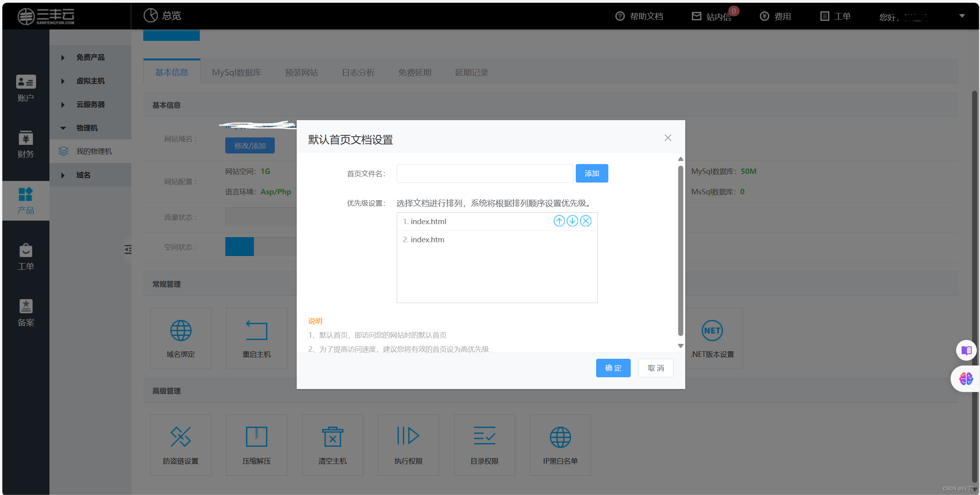Open 帮助文档 help link
The image size is (980, 495).
639,16
